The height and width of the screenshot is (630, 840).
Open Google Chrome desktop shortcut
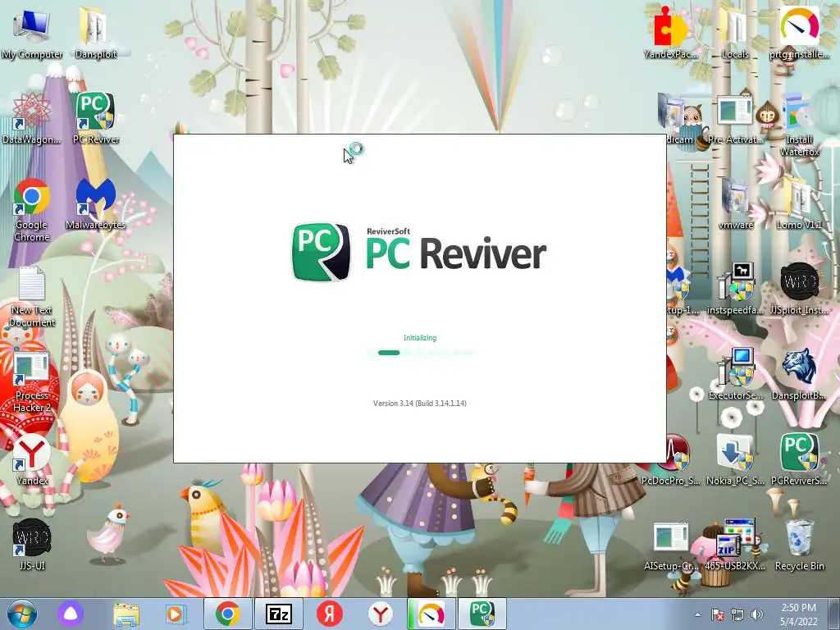click(x=31, y=210)
